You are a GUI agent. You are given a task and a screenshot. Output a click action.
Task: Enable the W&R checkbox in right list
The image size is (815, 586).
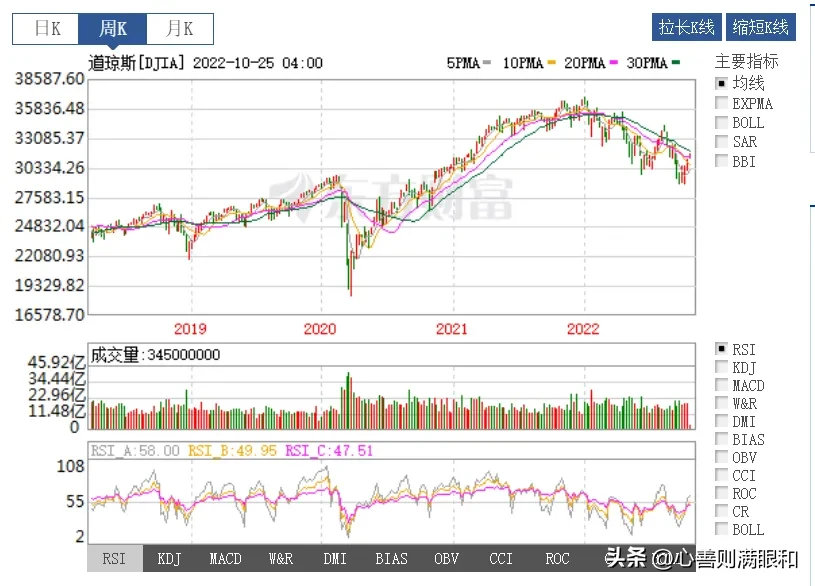(x=721, y=403)
